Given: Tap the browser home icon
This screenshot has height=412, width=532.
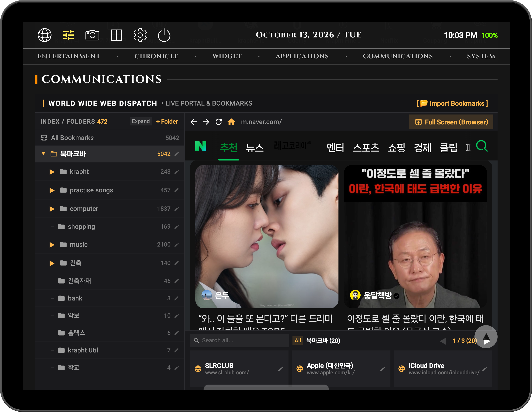Looking at the screenshot, I should 231,122.
